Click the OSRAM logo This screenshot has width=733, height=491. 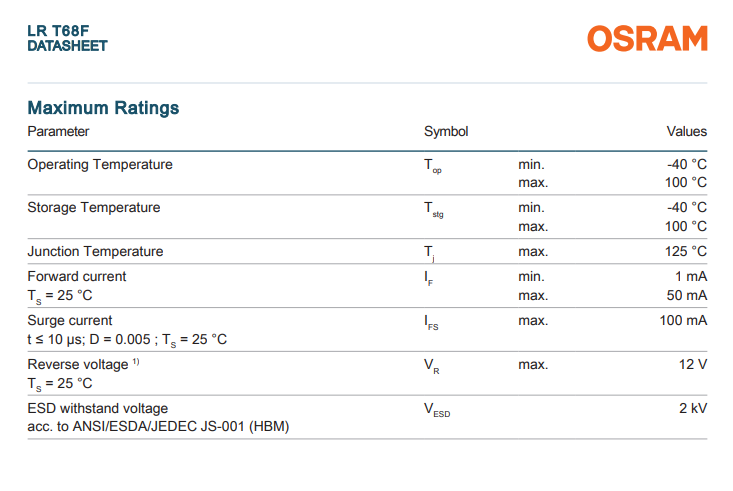tap(647, 39)
